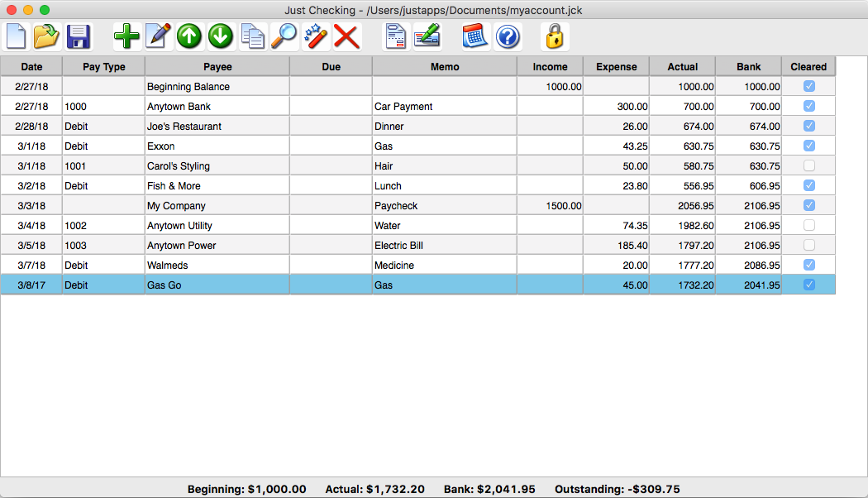Viewport: 868px width, 498px height.
Task: Click the "Hair" memo cell
Action: point(445,165)
